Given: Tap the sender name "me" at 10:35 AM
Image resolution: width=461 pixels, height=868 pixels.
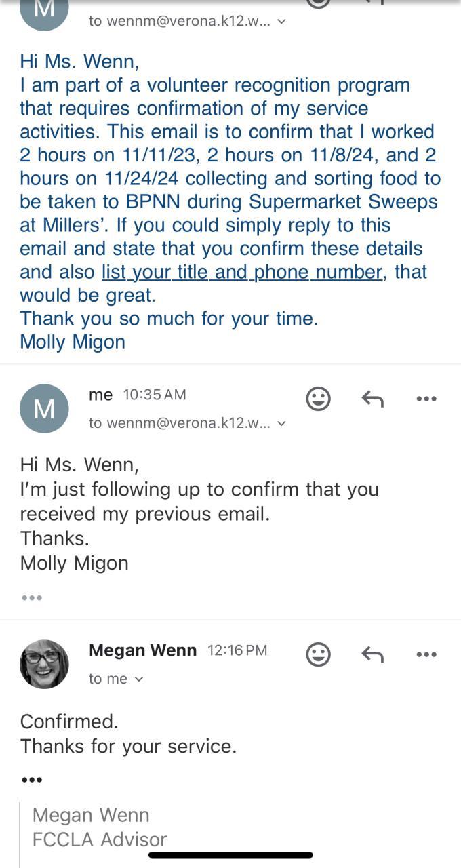Looking at the screenshot, I should click(100, 395).
